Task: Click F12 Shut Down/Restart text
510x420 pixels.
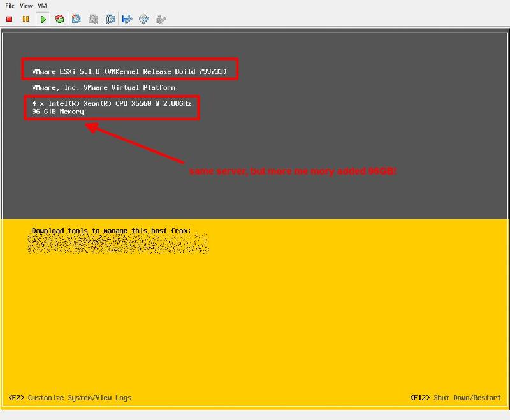Action: pos(455,398)
